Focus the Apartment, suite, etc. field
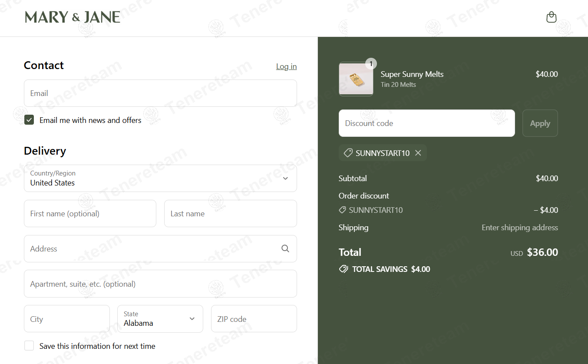588x364 pixels. [x=160, y=284]
